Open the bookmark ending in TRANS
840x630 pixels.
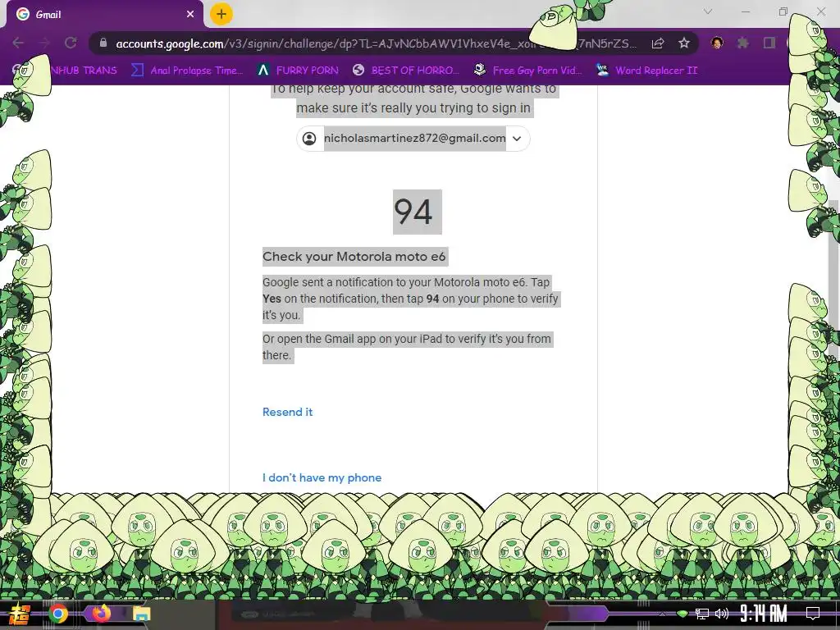(64, 71)
